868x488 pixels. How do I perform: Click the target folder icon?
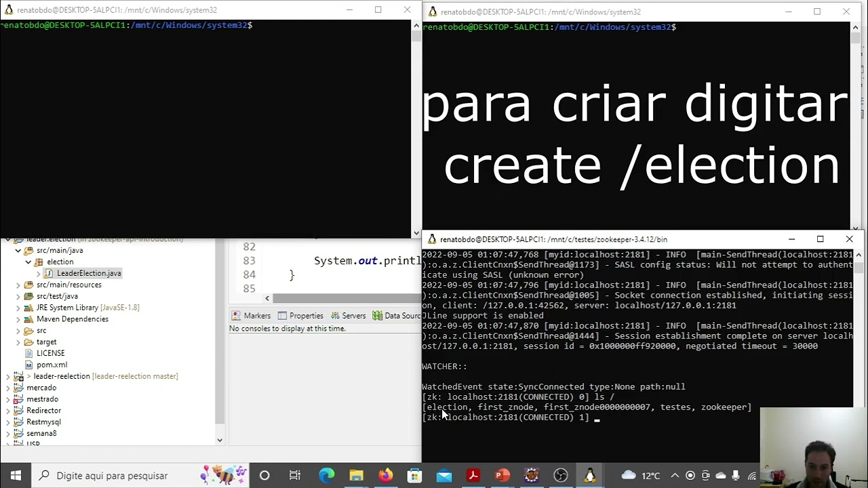click(x=29, y=342)
